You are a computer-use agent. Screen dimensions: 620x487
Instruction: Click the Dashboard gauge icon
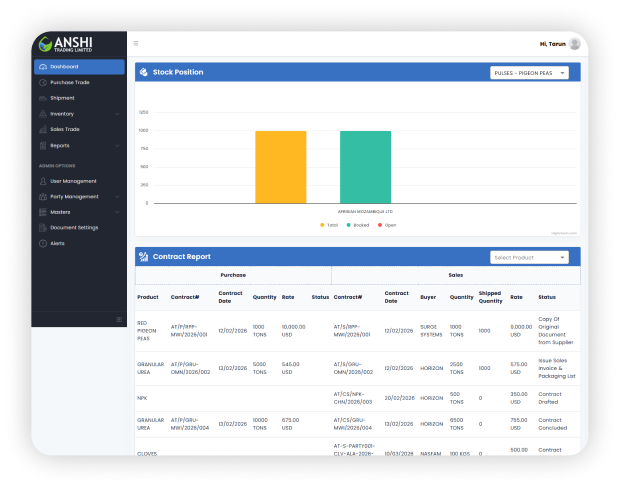point(43,67)
